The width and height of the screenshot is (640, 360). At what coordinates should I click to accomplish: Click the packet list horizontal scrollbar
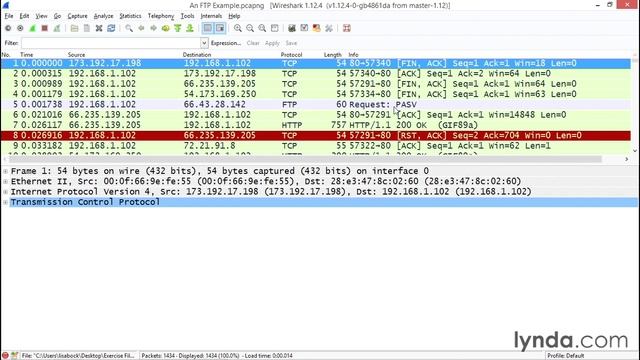304,159
